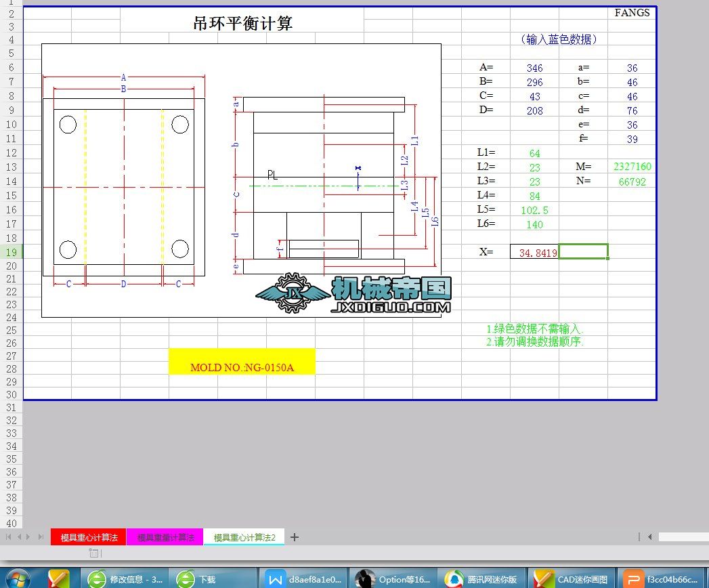
Task: Click the horizontal scrollbar left arrow
Action: pyautogui.click(x=650, y=537)
